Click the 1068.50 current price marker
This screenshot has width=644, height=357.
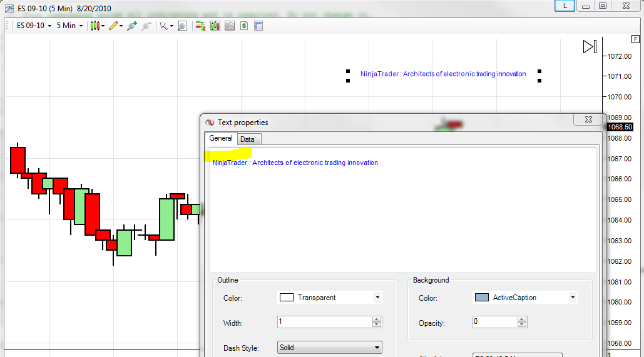pos(620,127)
